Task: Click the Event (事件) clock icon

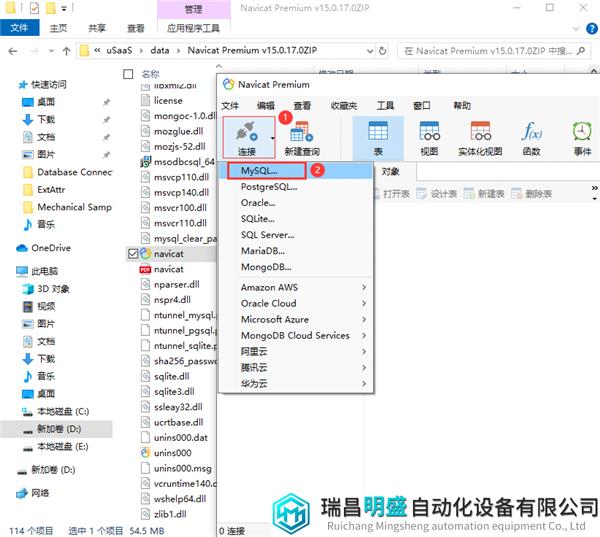Action: [582, 135]
